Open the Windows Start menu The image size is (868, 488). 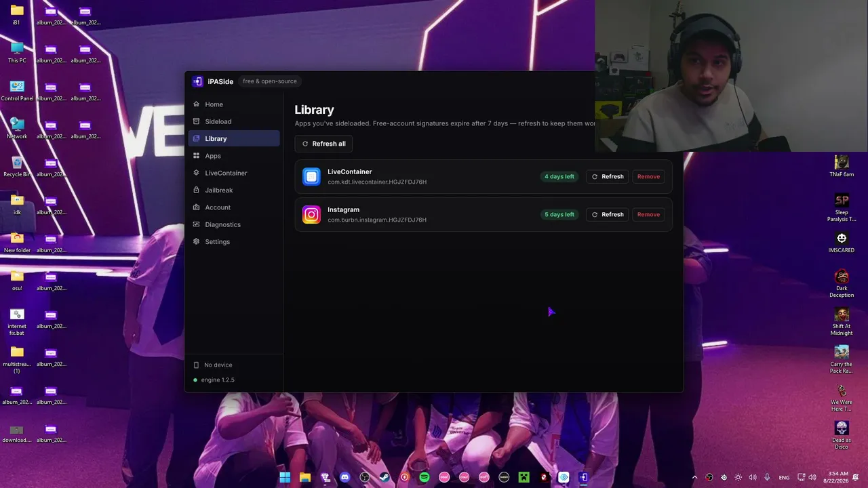pos(285,477)
